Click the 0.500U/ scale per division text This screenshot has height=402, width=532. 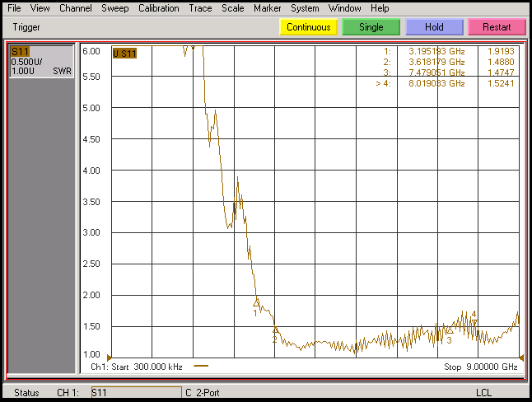coord(26,62)
